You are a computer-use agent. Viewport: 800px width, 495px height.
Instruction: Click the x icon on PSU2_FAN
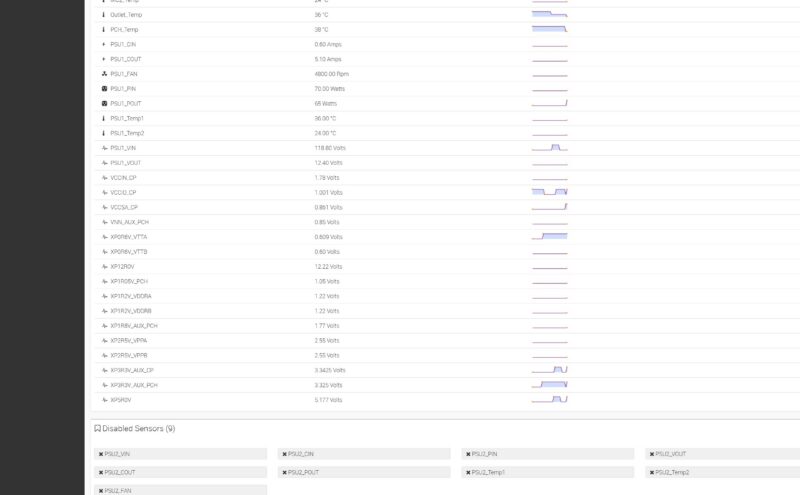click(101, 491)
